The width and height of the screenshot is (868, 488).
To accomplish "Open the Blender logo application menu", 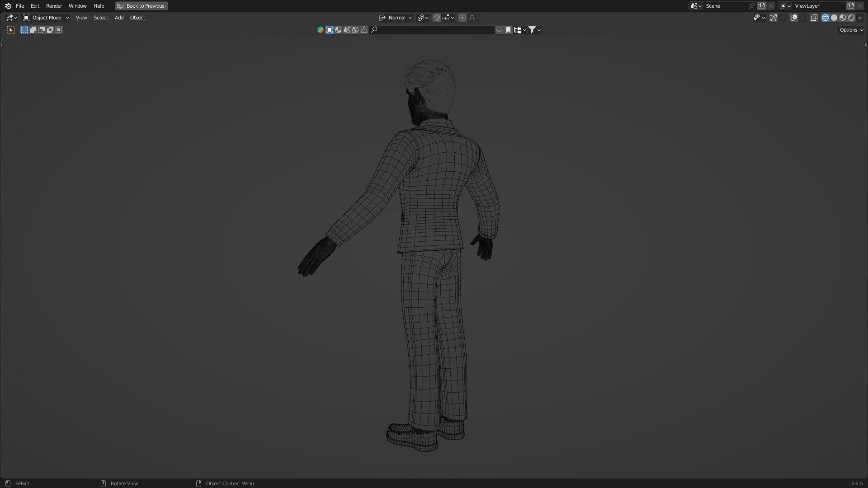I will (8, 6).
